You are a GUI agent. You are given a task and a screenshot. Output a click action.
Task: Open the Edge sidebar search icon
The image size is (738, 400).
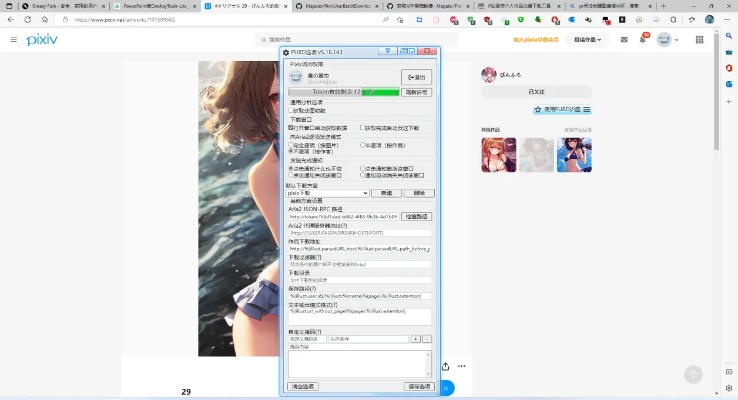(729, 36)
